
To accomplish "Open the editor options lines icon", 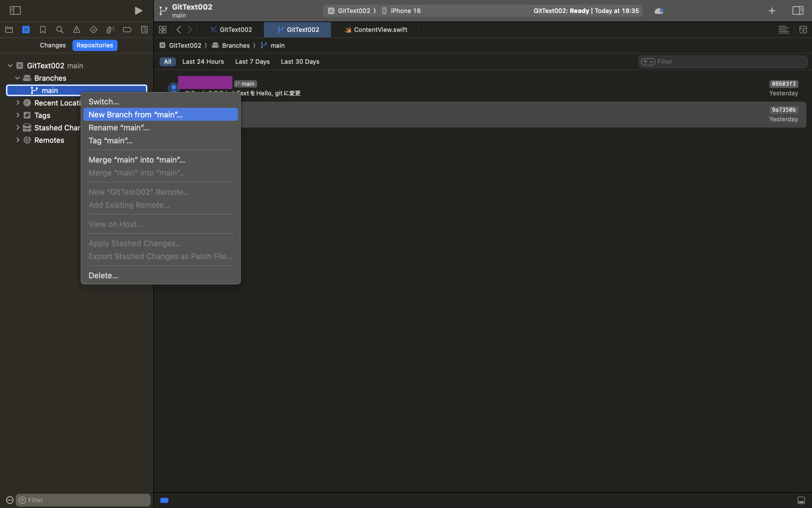I will [x=783, y=30].
